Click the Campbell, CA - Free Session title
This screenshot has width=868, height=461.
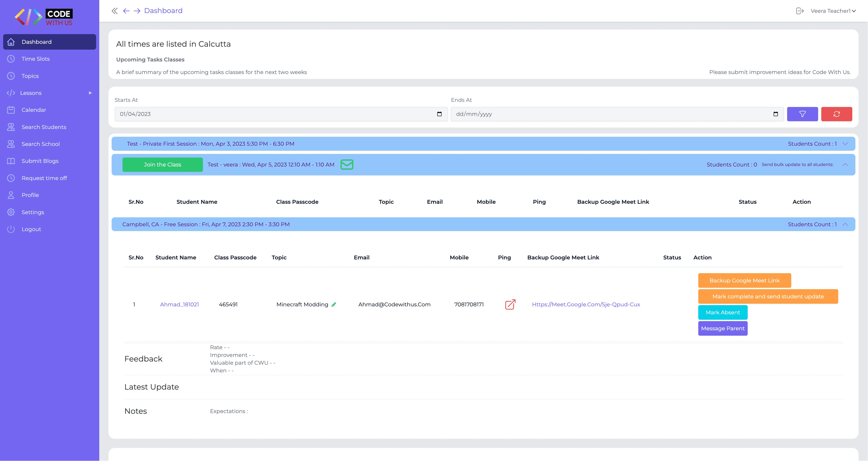206,224
